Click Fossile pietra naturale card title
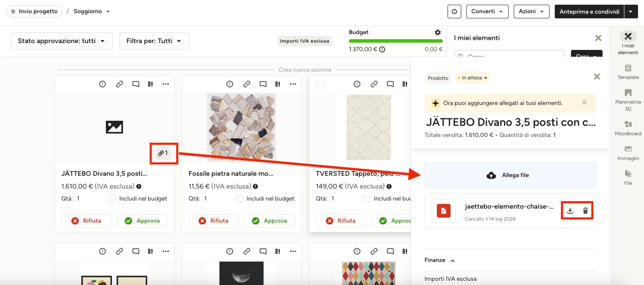This screenshot has height=285, width=644. pos(231,174)
